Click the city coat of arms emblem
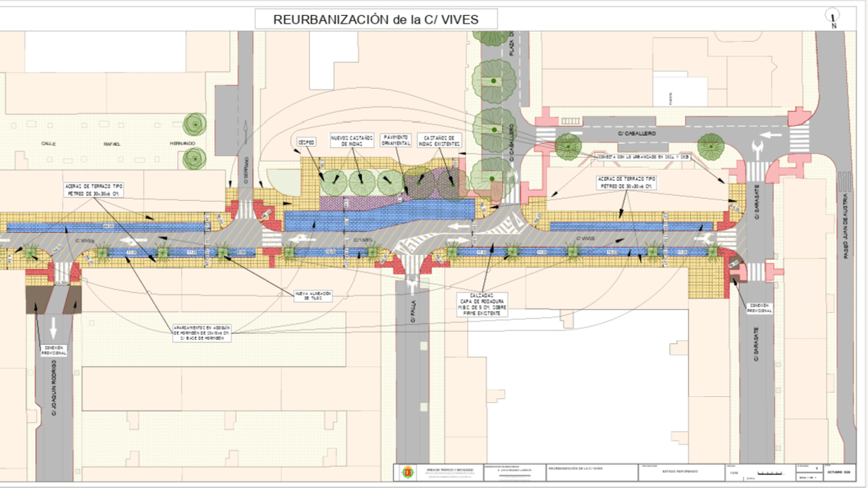This screenshot has height=488, width=868. click(407, 472)
